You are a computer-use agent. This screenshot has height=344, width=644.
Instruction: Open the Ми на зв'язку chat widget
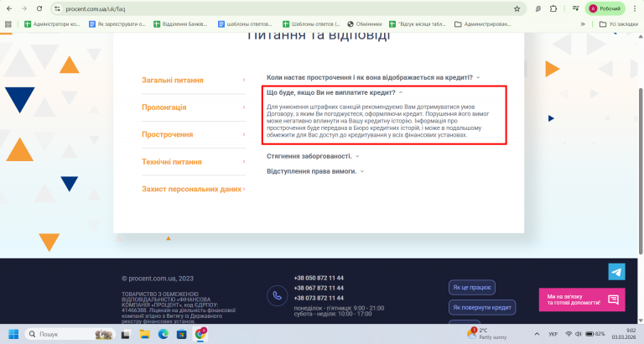point(582,300)
